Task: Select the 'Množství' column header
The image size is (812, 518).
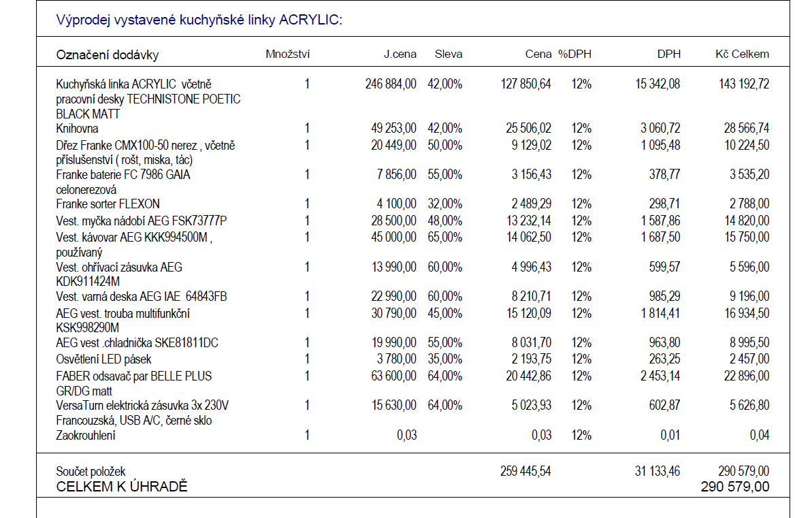Action: click(x=287, y=54)
